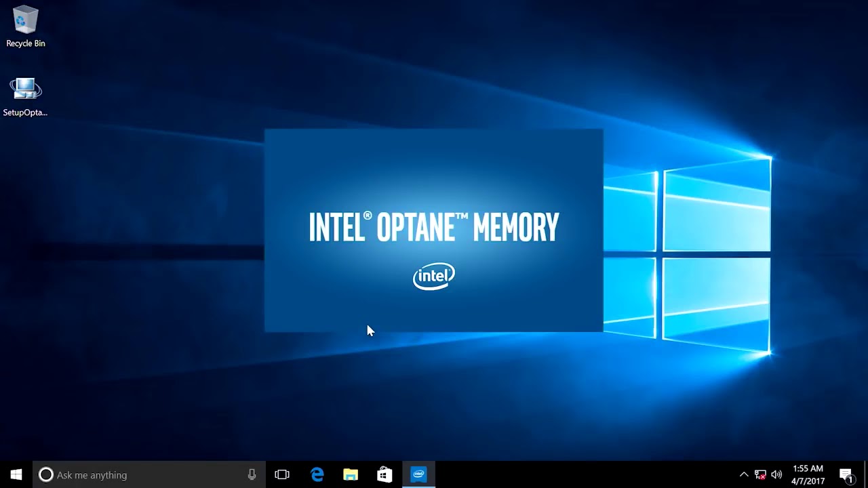Image resolution: width=868 pixels, height=488 pixels.
Task: Open the Recycle Bin desktop icon
Action: 26,26
